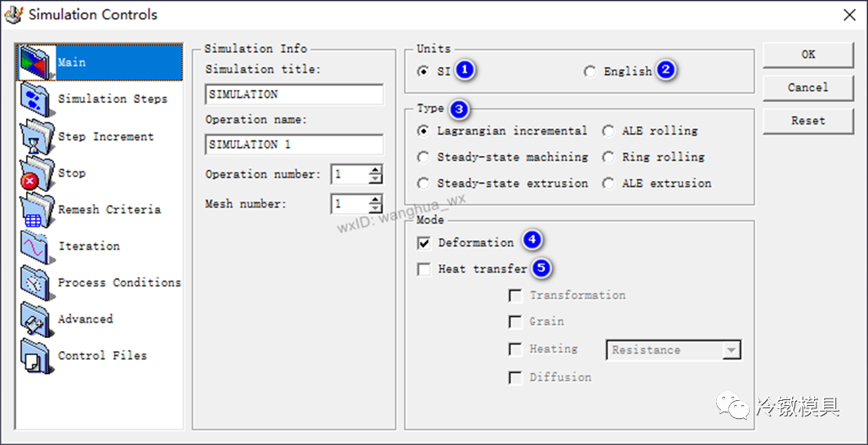Open the Step Increment hourglass icon
The height and width of the screenshot is (445, 868).
[37, 136]
